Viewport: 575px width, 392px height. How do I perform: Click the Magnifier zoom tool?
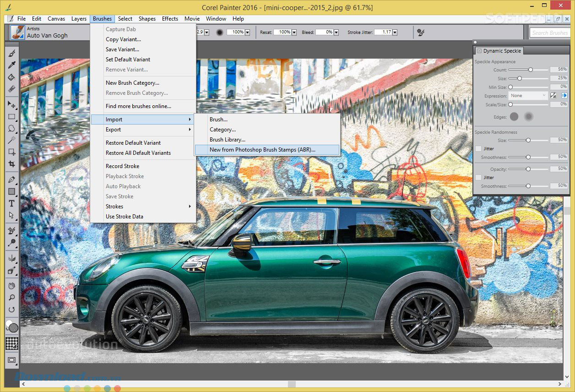(x=12, y=298)
